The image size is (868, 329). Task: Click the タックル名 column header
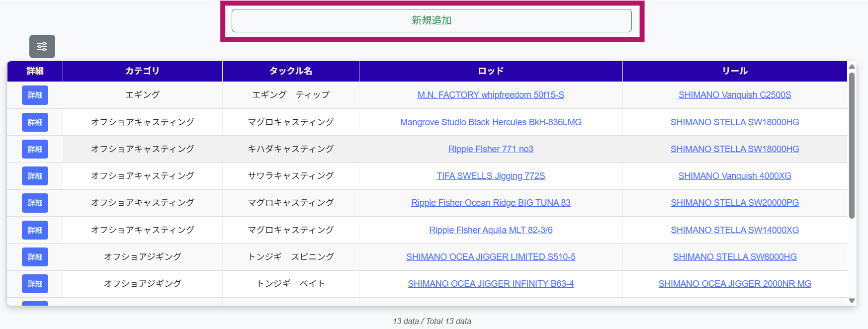coord(290,71)
